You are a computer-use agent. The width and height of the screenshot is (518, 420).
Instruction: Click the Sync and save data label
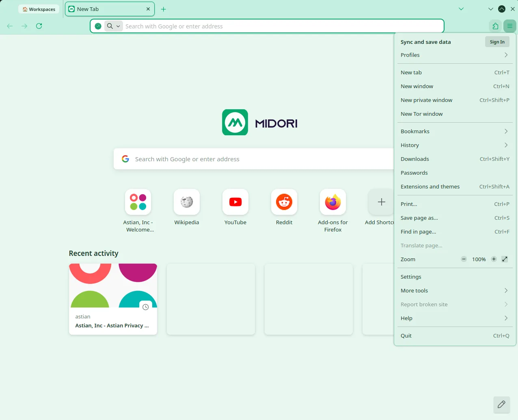click(x=425, y=42)
